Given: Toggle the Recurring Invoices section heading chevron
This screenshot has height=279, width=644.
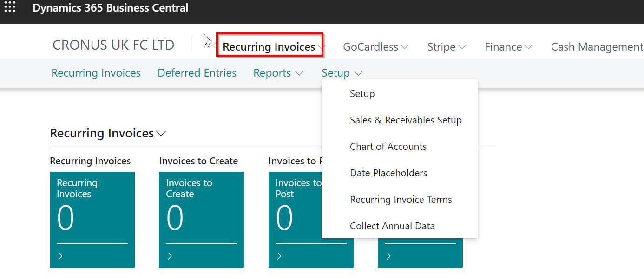Looking at the screenshot, I should point(161,134).
